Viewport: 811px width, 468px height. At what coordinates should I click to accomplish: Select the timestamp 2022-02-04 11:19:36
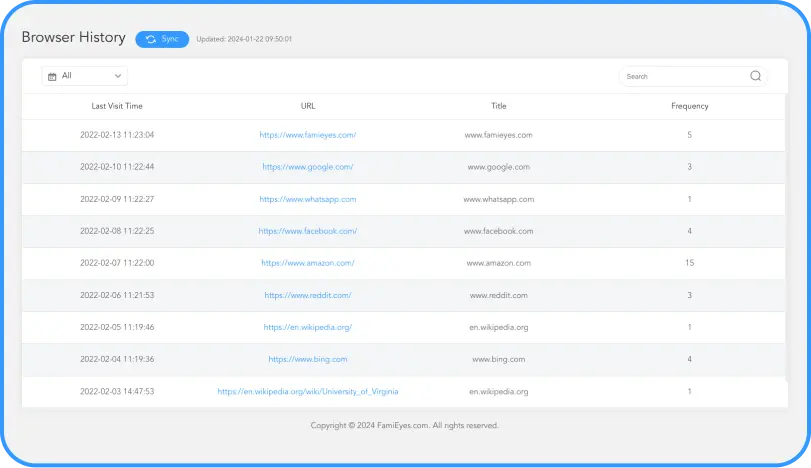tap(117, 359)
